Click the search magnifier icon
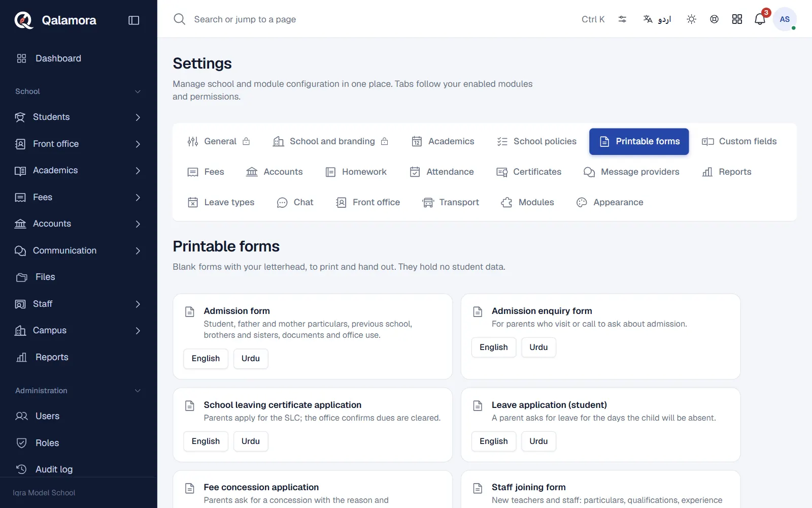Screen dimensions: 812x508 tap(179, 19)
